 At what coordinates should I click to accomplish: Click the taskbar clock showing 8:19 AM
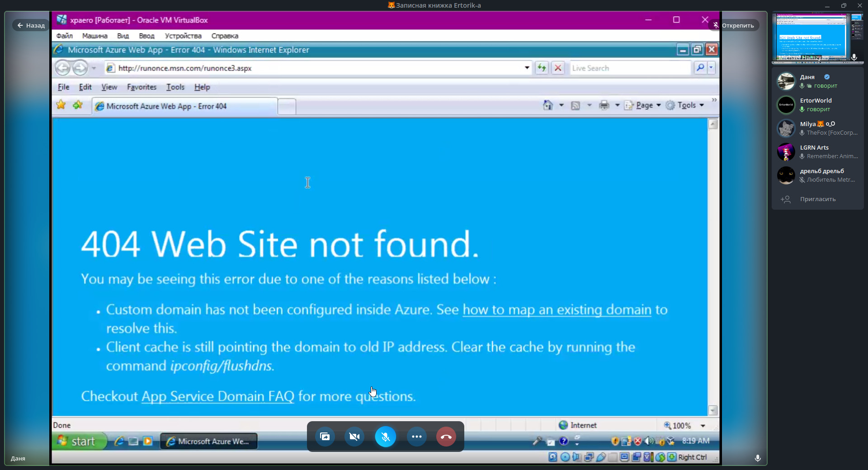click(696, 441)
